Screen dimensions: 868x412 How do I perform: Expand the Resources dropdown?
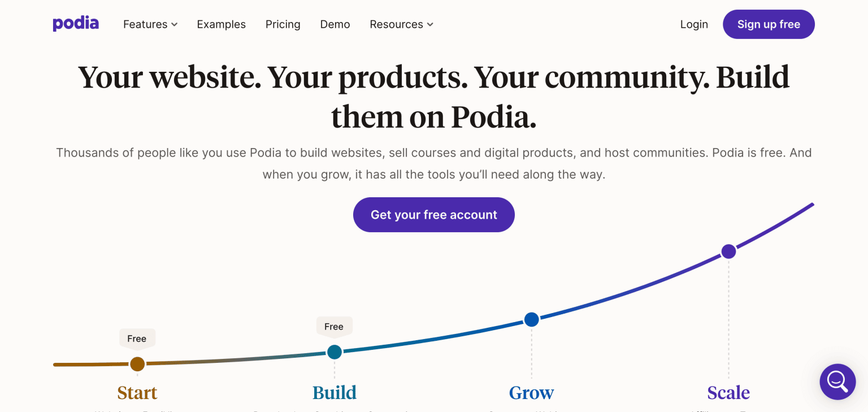pos(401,24)
